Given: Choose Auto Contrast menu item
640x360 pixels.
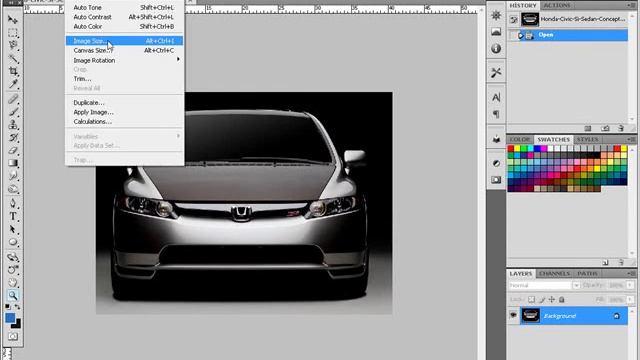Looking at the screenshot, I should [x=124, y=17].
